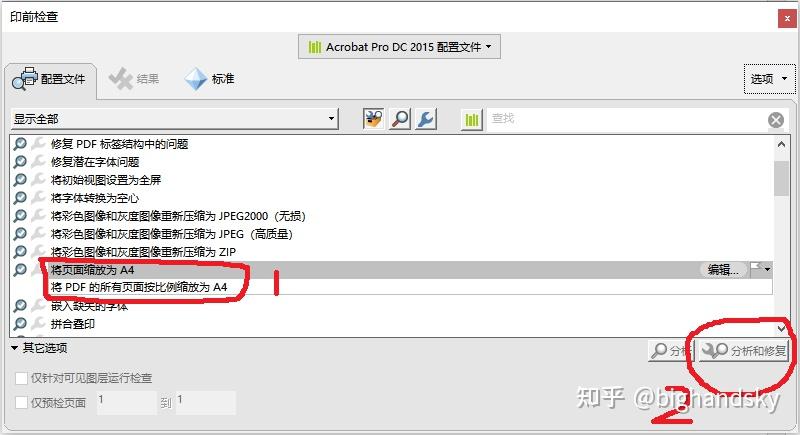Enable 仅预检页面 checkbox
Screen dimensions: 800x435
click(x=21, y=402)
